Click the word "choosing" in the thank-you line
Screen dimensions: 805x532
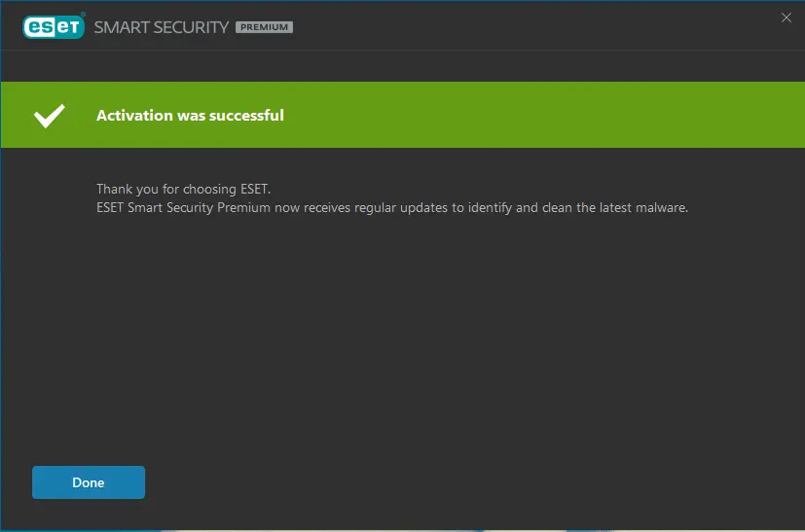point(209,190)
